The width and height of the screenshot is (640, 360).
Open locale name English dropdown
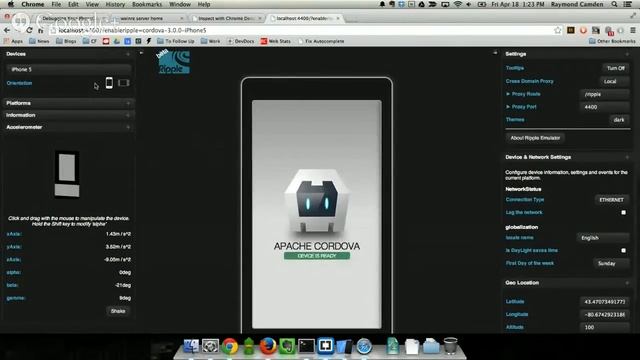602,238
